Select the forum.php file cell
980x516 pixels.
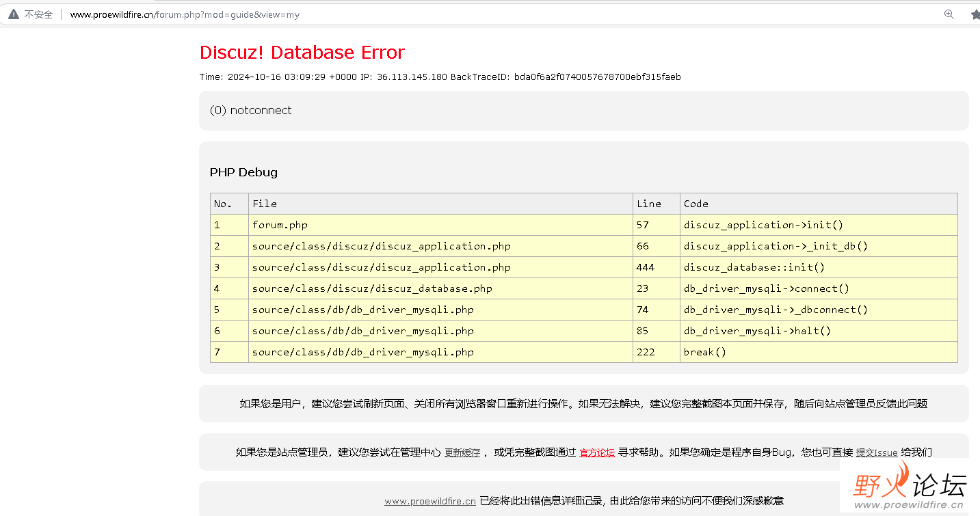[440, 225]
